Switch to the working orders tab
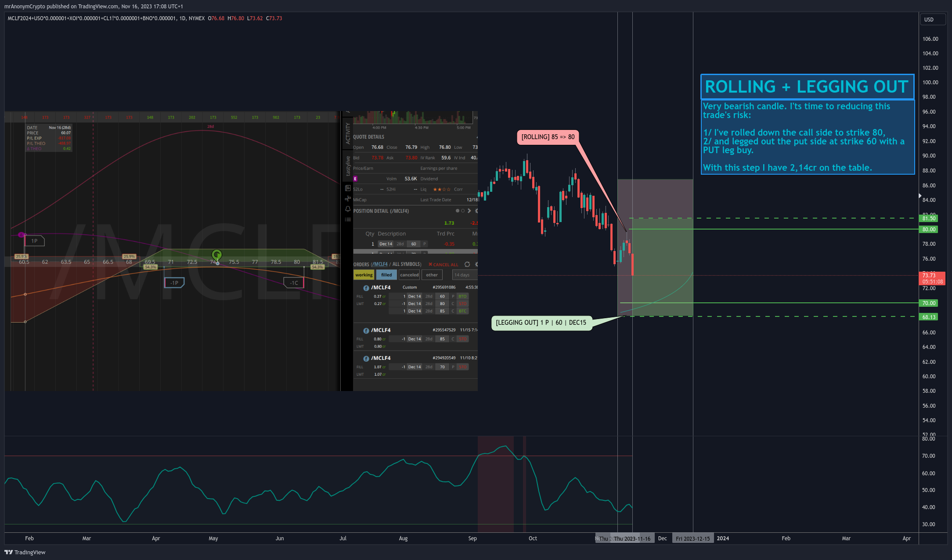 364,275
